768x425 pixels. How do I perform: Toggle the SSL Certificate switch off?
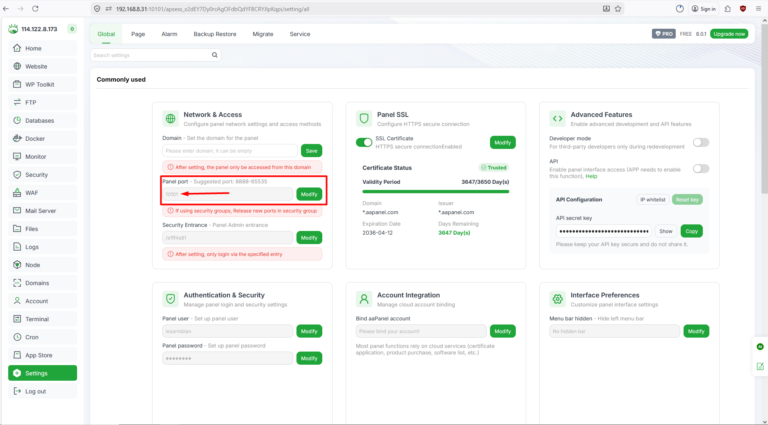[364, 142]
